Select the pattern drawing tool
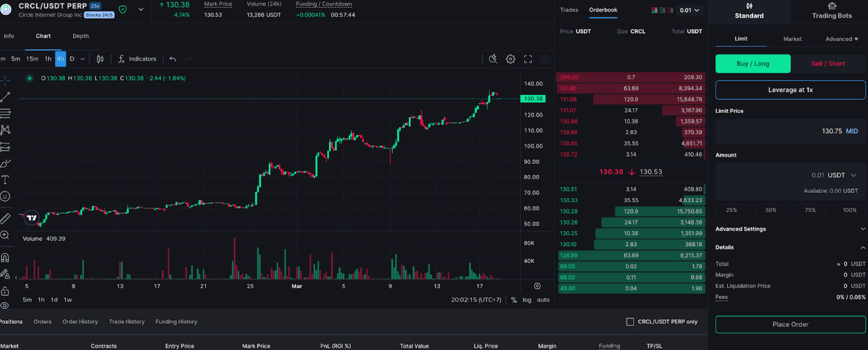 (x=5, y=130)
